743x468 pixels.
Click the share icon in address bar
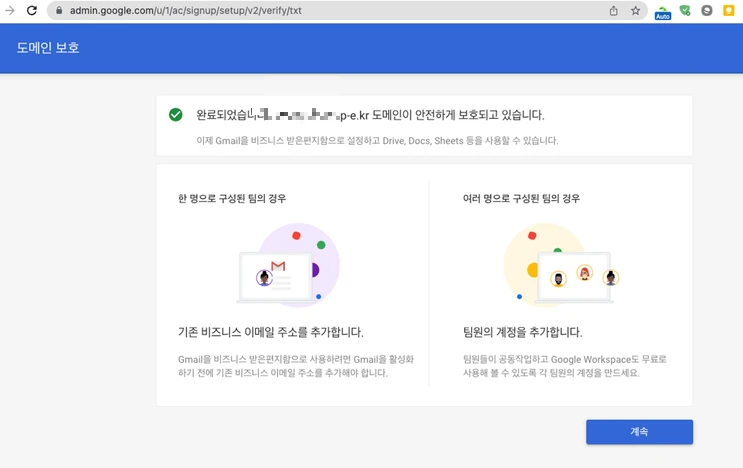click(614, 10)
